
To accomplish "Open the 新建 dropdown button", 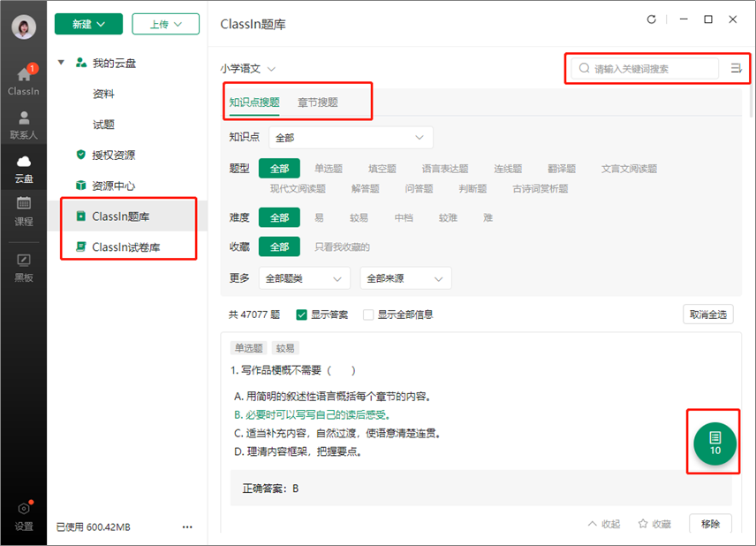I will (x=88, y=24).
